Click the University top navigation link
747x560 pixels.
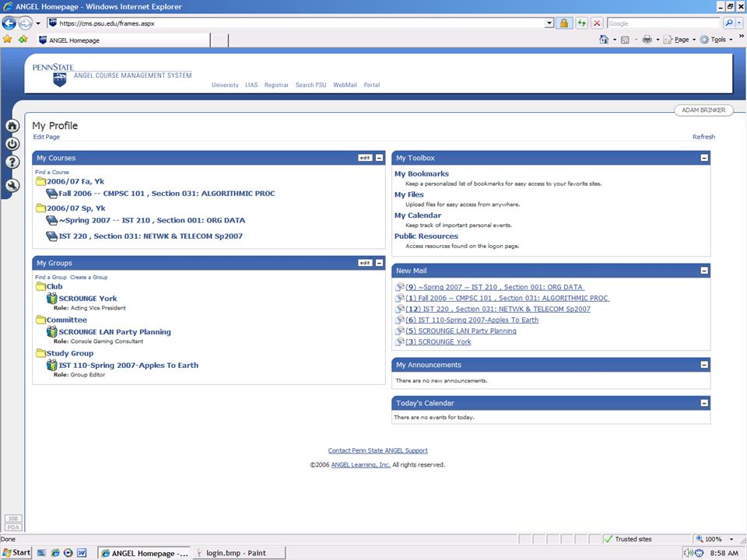[x=225, y=85]
